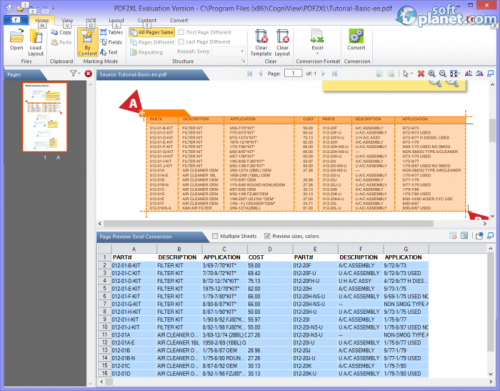Open the fit-view options dropdown
This screenshot has width=500, height=391.
459,74
